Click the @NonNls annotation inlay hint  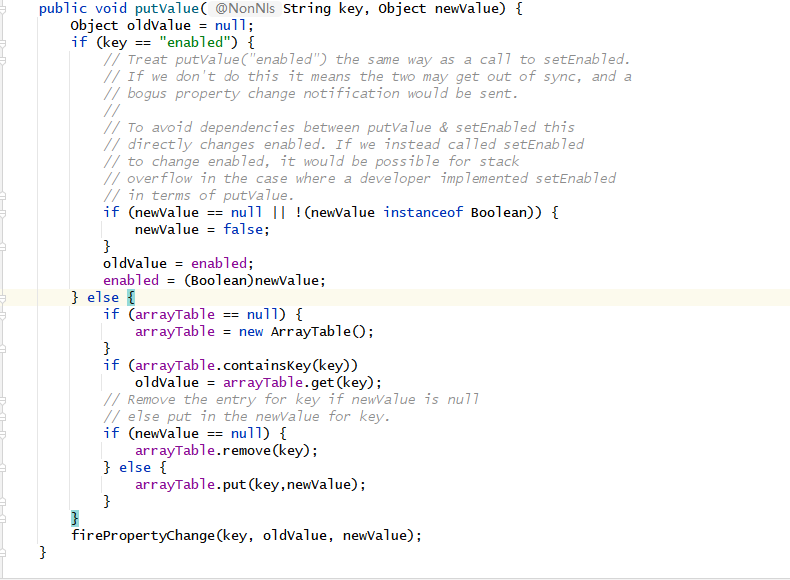tap(243, 9)
